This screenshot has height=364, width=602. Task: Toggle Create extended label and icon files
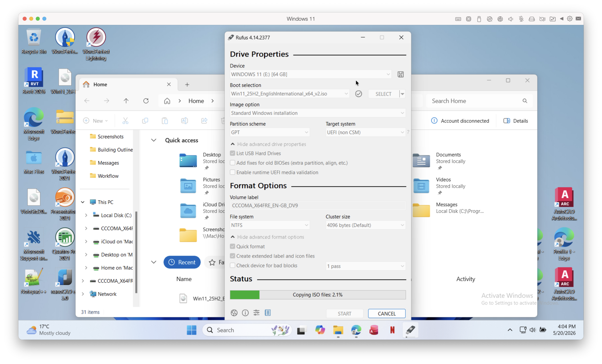pyautogui.click(x=232, y=256)
